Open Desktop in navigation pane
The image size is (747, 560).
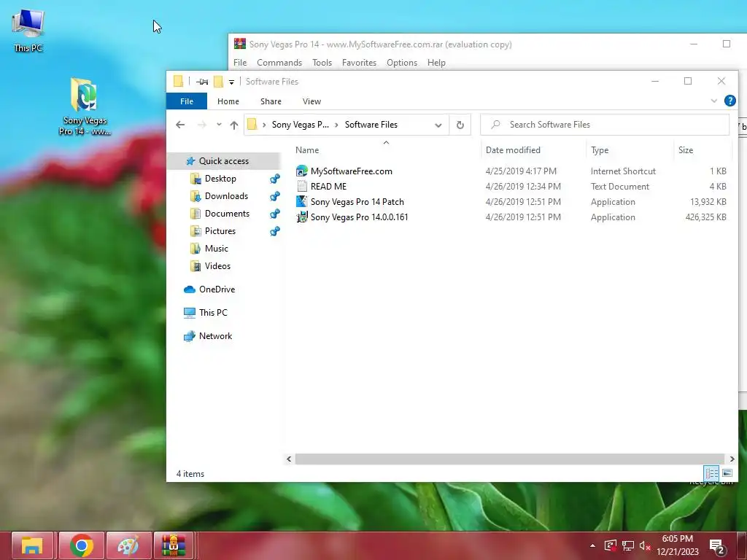(220, 179)
